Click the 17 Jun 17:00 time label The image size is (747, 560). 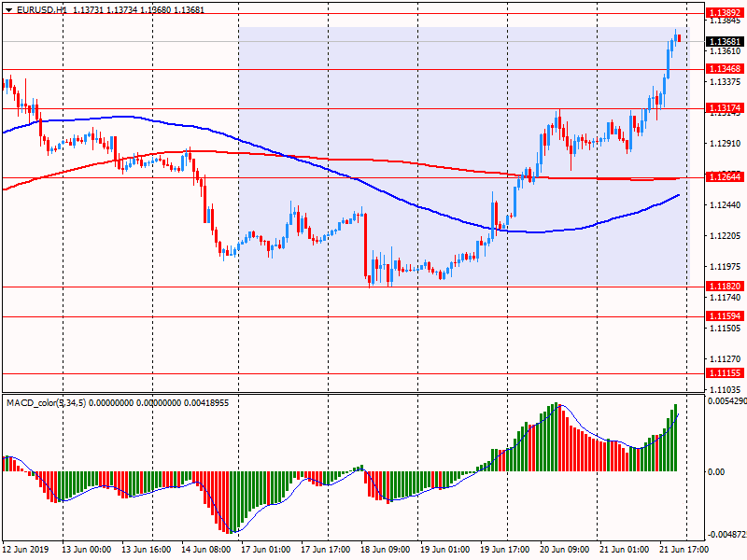click(x=326, y=549)
